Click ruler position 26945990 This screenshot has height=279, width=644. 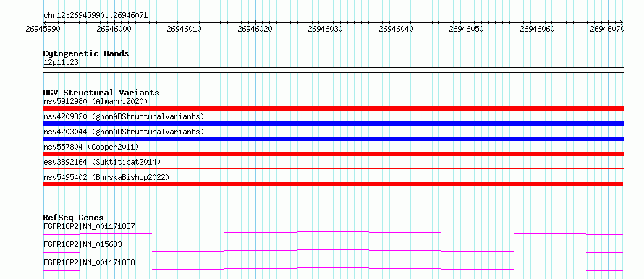tap(43, 29)
